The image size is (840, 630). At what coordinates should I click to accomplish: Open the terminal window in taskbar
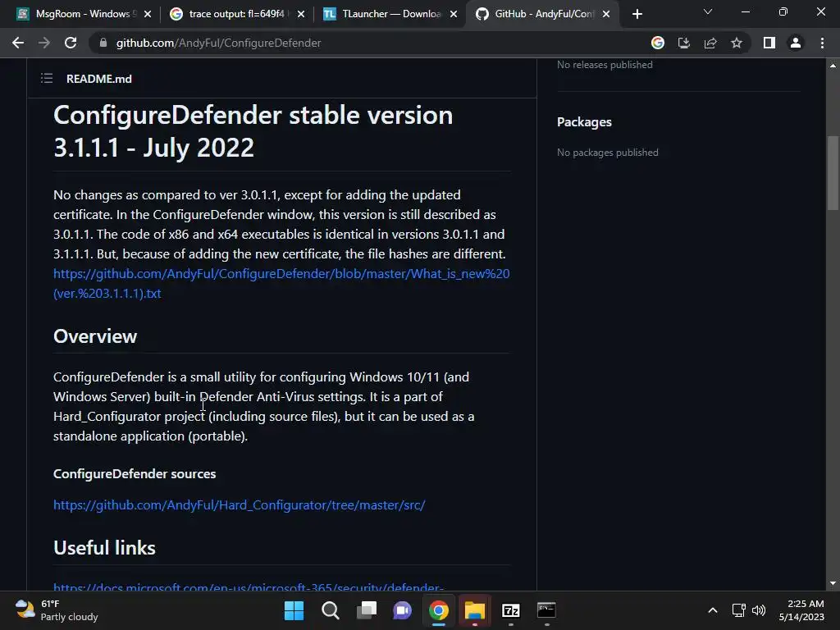547,610
